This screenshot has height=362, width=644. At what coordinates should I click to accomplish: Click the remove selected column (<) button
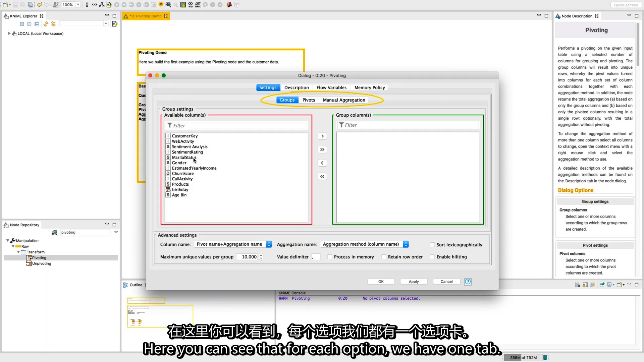point(322,163)
